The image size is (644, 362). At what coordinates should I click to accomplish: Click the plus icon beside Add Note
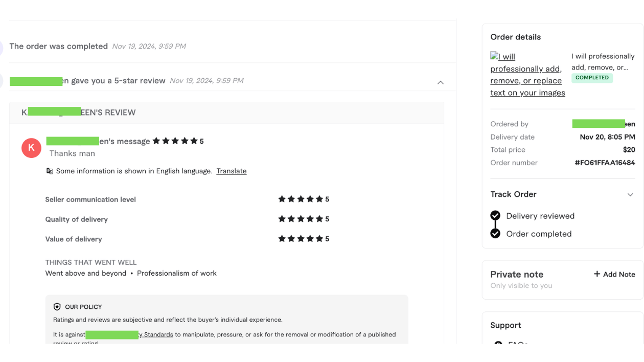[x=596, y=274]
